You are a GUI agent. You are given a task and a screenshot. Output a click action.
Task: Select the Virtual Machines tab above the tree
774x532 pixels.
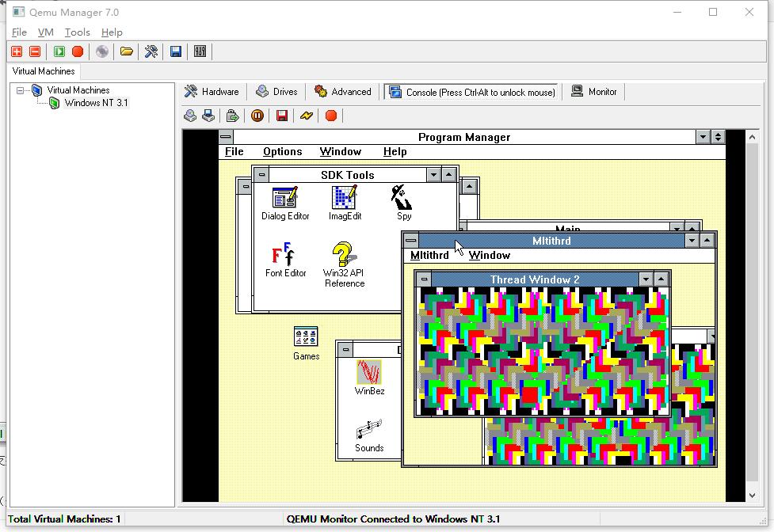44,71
